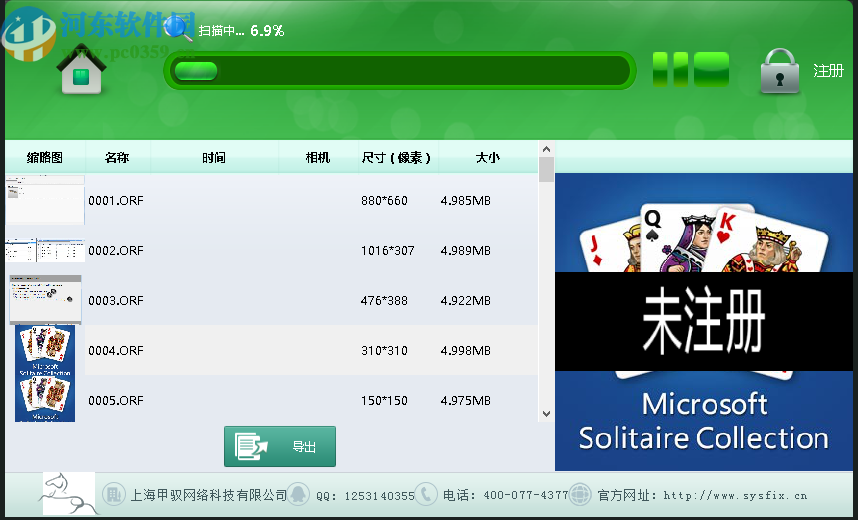
Task: Open the http://www.sysfix.cn link
Action: [735, 495]
